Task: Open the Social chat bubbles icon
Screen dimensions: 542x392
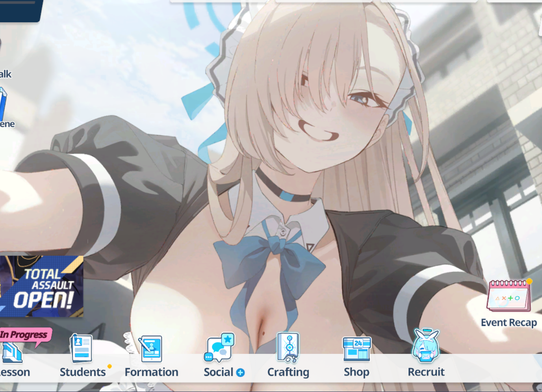Action: tap(219, 347)
